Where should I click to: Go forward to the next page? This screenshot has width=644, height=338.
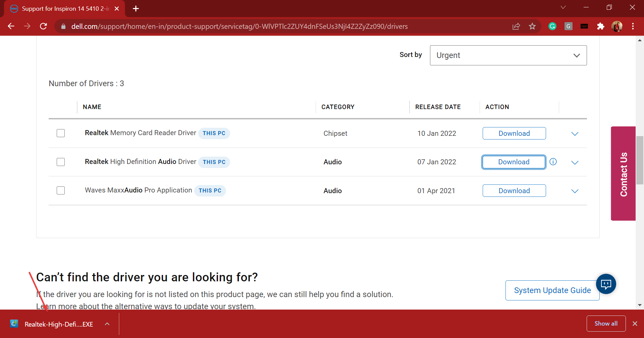click(x=27, y=26)
